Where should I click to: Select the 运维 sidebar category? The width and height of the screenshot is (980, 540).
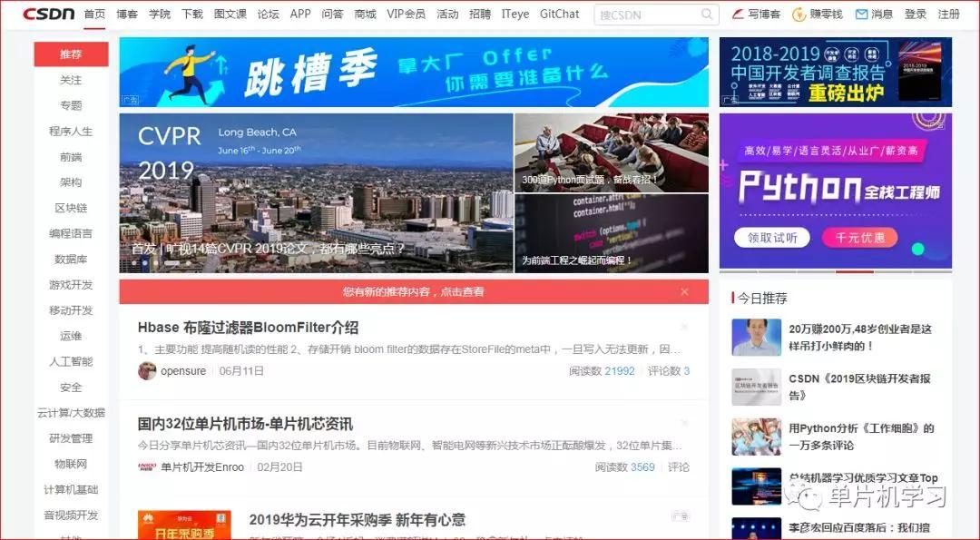coord(72,336)
